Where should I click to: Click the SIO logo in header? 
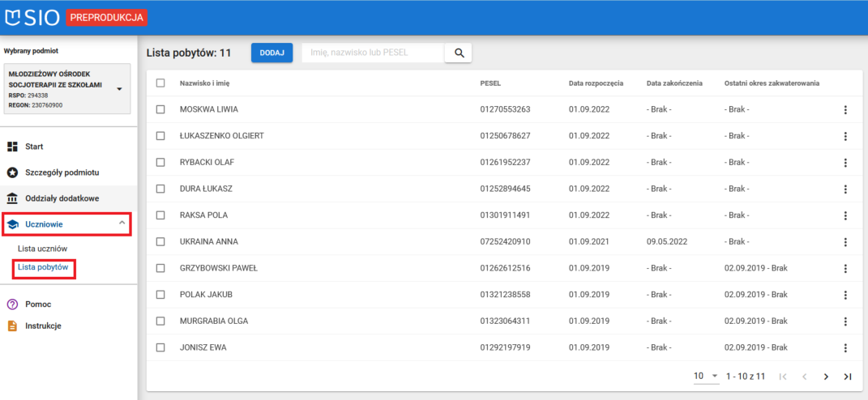click(x=32, y=17)
